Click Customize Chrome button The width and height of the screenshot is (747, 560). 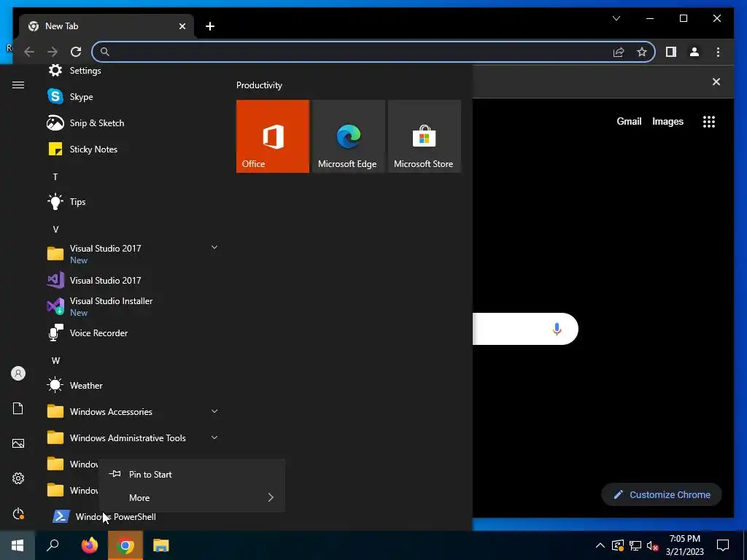[x=662, y=495]
